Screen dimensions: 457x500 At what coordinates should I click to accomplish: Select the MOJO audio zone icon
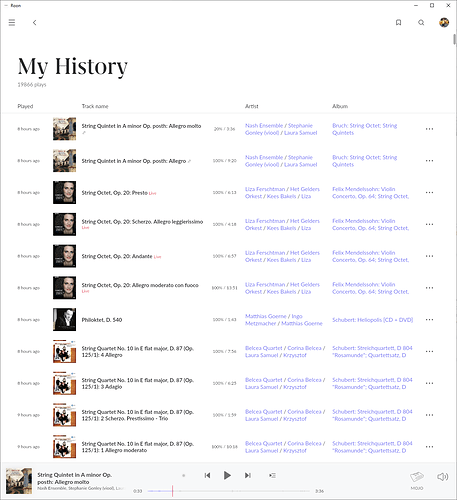(x=417, y=480)
